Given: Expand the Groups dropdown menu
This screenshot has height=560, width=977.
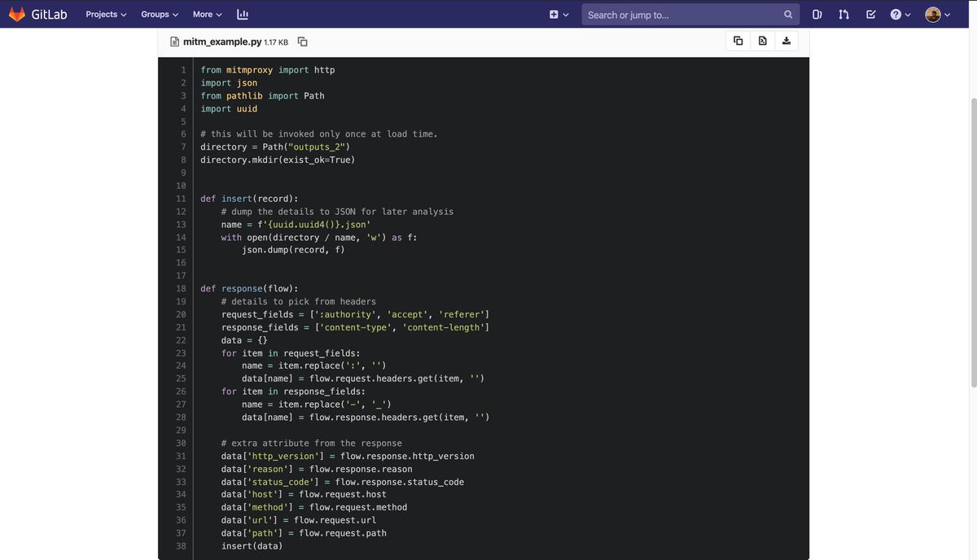Looking at the screenshot, I should point(160,14).
